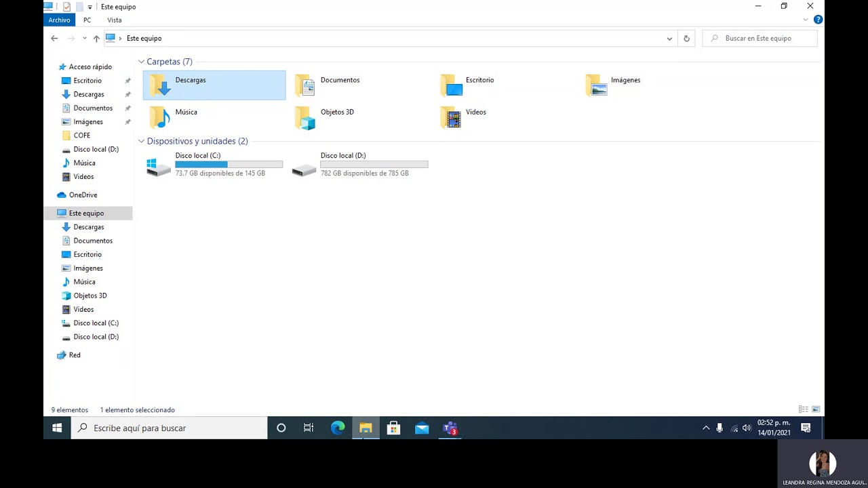868x488 pixels.
Task: Open Documentos under Acceso rápido
Action: [x=93, y=108]
